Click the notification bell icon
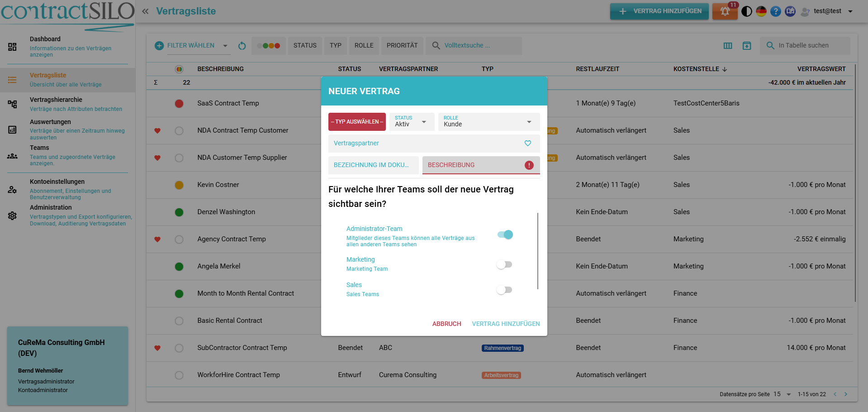The image size is (868, 412). click(725, 11)
